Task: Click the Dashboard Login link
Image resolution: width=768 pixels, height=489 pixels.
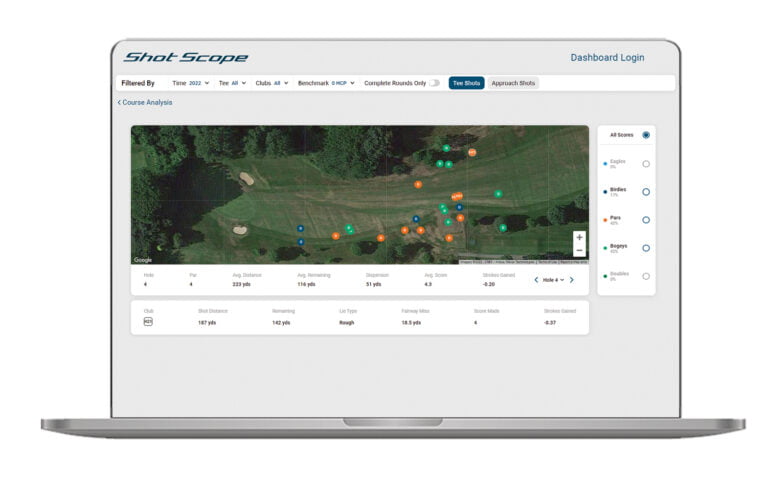Action: [x=607, y=58]
